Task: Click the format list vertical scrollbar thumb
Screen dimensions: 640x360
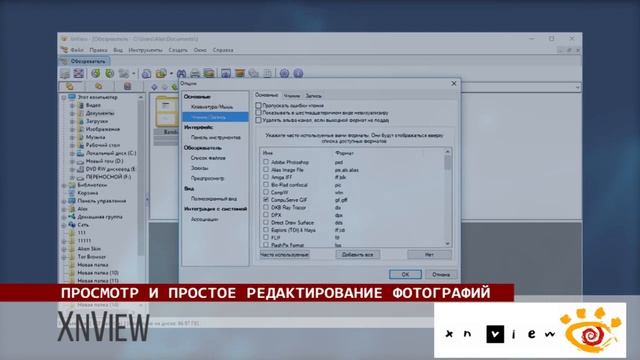Action: 448,163
